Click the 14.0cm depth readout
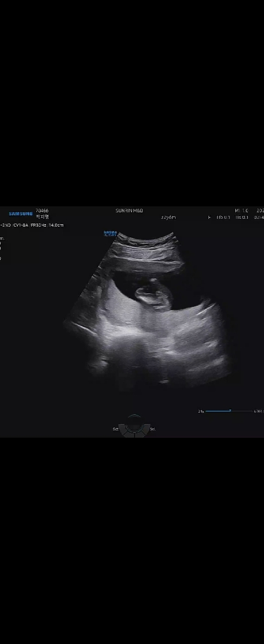Viewport: 264px width, 644px height. 56,225
